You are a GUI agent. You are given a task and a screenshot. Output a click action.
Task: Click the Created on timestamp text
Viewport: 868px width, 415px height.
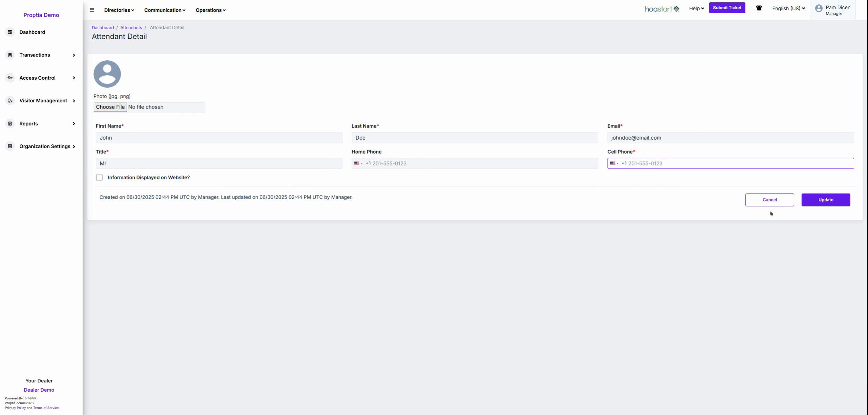tap(226, 197)
